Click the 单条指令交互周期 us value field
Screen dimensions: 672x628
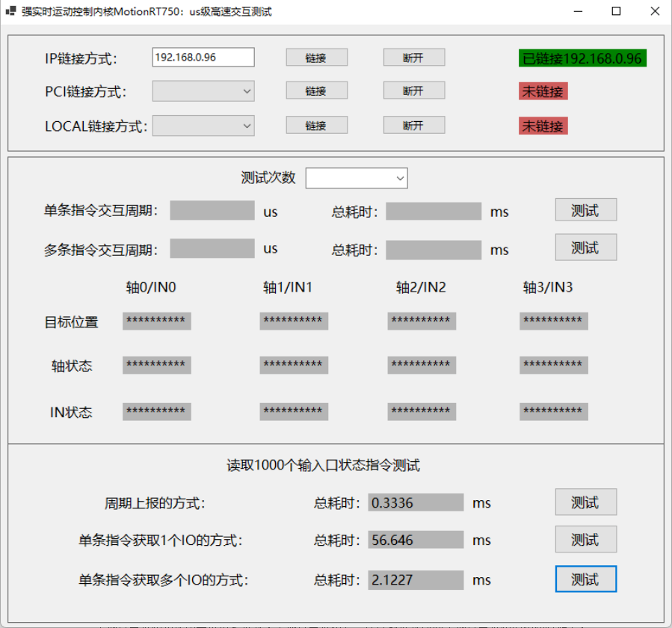pyautogui.click(x=212, y=211)
